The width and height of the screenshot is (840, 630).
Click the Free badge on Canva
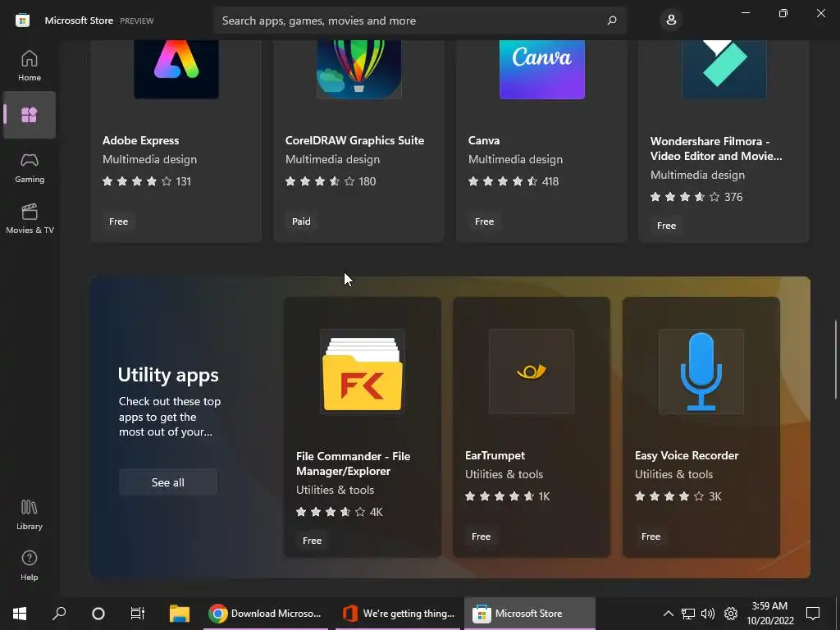pyautogui.click(x=484, y=221)
